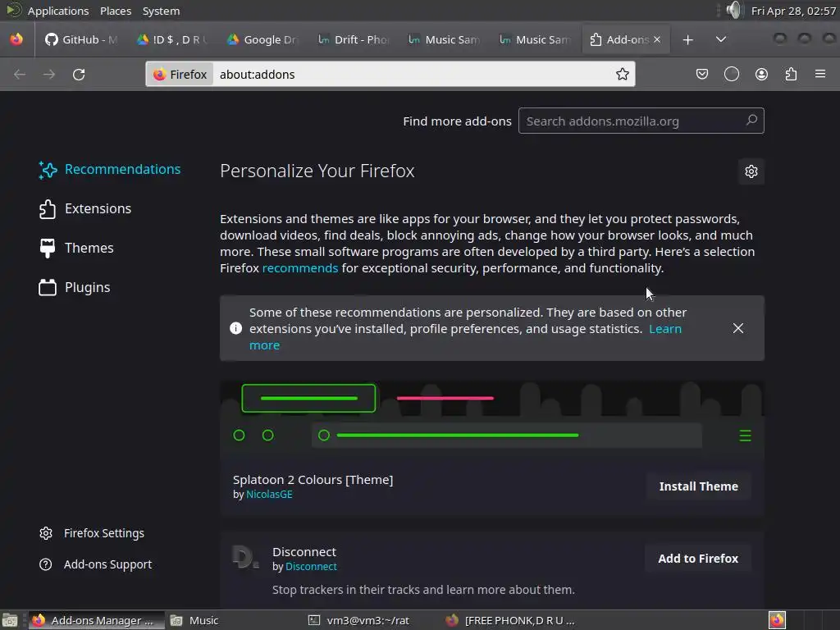Click the Personalize Your Firefox heading
Image resolution: width=840 pixels, height=630 pixels.
click(317, 171)
